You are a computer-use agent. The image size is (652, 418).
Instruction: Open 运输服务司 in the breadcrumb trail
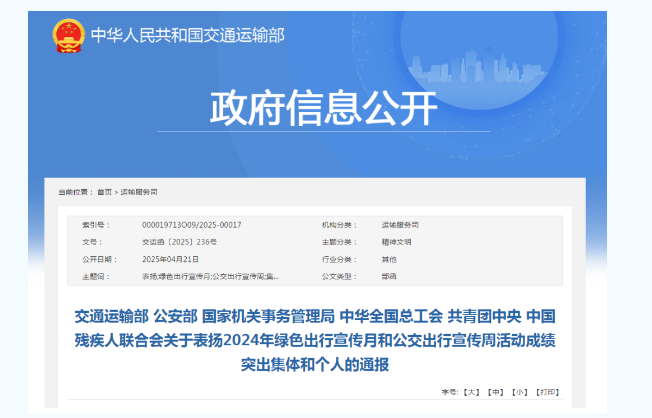(139, 191)
